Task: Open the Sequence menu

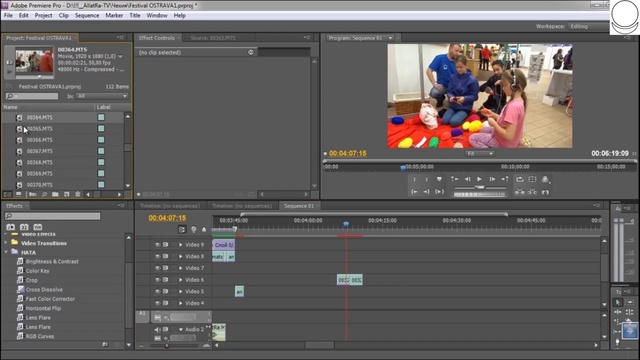Action: [x=87, y=16]
